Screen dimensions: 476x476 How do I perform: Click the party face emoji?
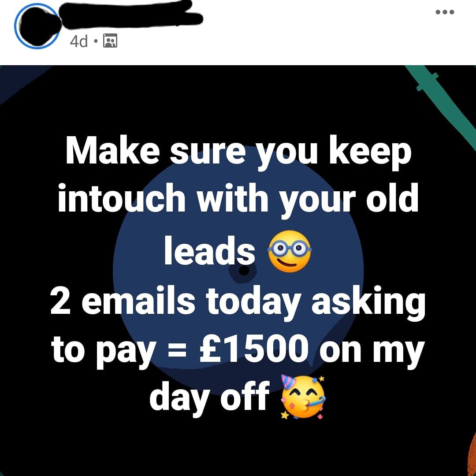303,397
